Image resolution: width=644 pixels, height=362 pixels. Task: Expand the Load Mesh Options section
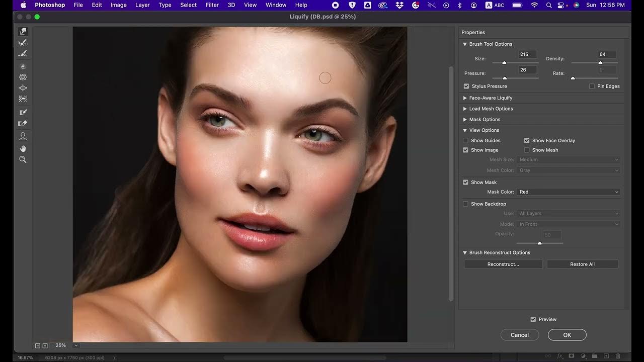[x=465, y=109]
